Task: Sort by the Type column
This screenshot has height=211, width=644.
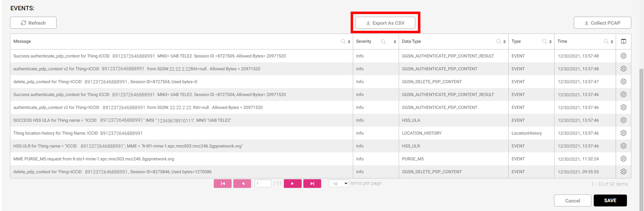Action: (x=550, y=42)
